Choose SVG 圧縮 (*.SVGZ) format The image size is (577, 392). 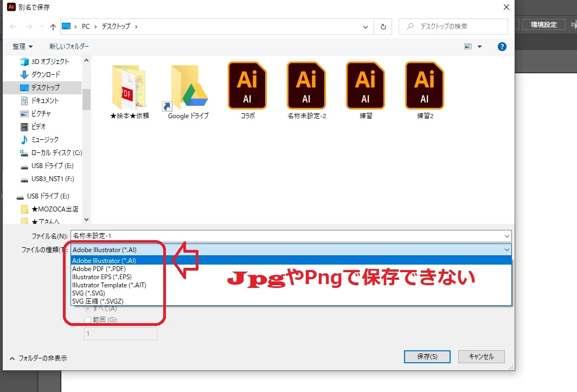(291, 301)
